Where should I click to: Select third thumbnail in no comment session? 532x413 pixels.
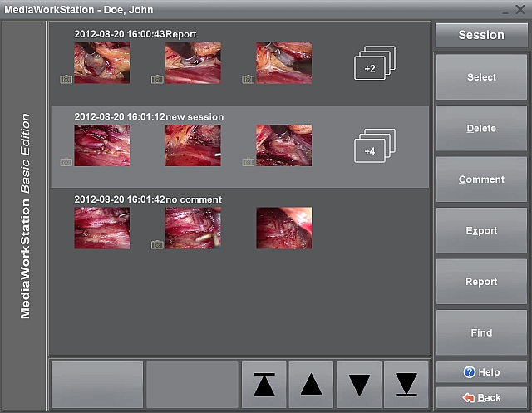click(284, 229)
